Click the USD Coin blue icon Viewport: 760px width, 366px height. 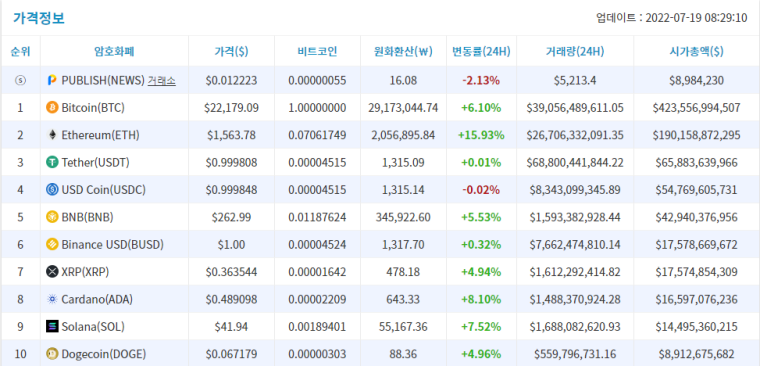pos(52,190)
